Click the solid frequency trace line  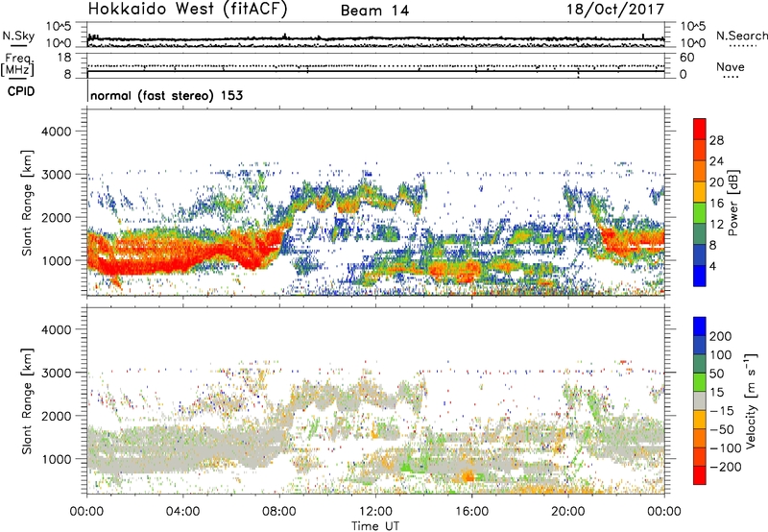(375, 71)
